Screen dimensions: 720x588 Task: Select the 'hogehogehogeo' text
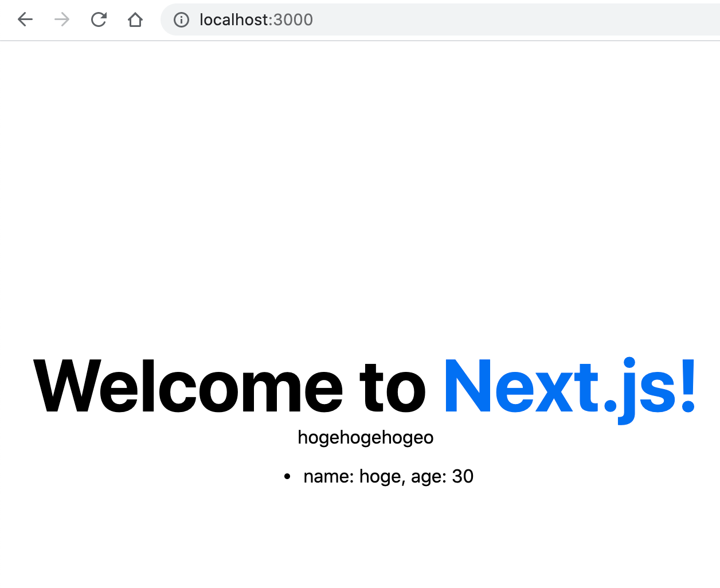click(x=366, y=437)
